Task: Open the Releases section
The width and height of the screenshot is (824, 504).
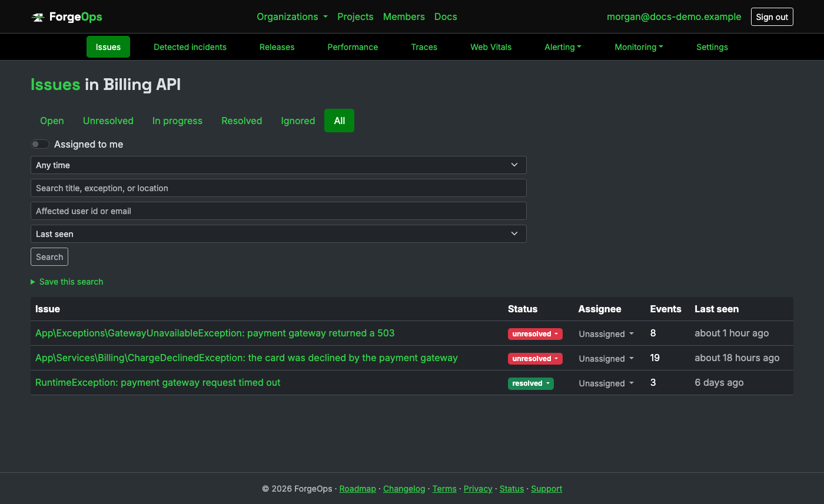Action: (x=277, y=47)
